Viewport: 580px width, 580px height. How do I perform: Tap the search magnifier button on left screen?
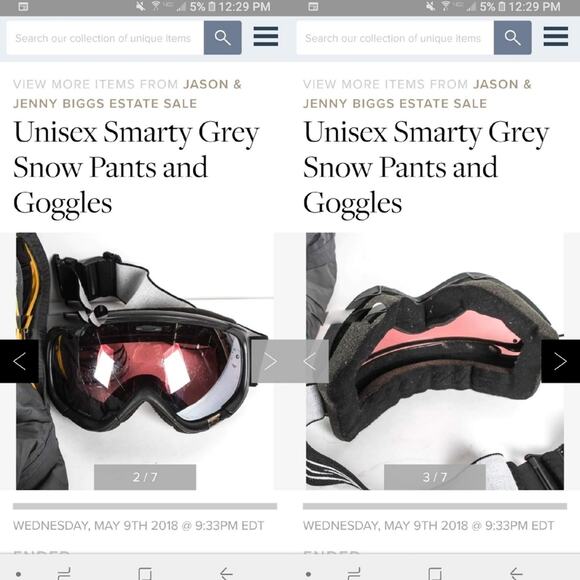click(x=222, y=37)
